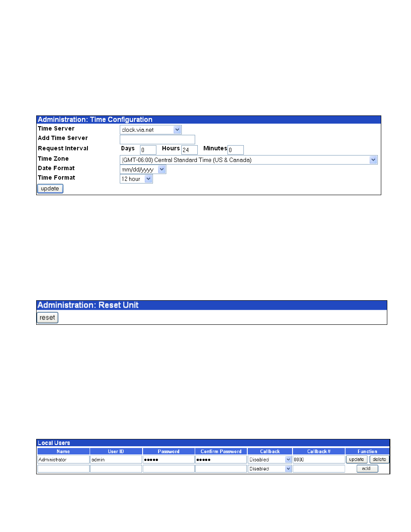Click the Request Interval label
This screenshot has height=532, width=411.
[x=63, y=148]
